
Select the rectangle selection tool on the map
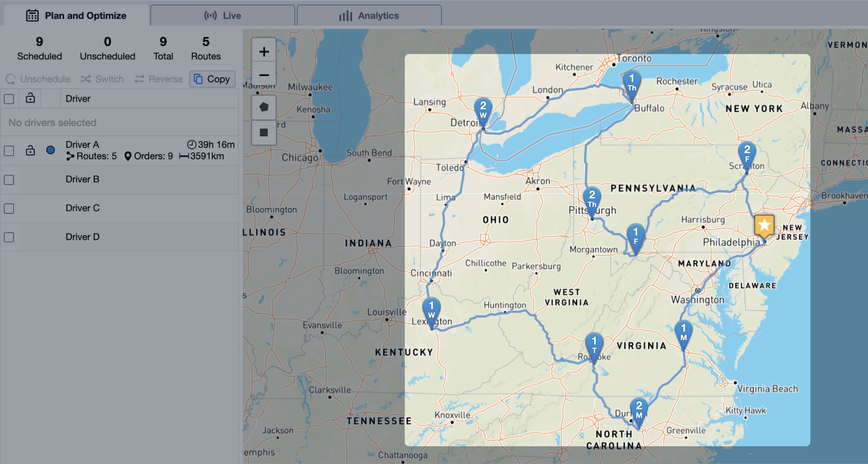[x=264, y=133]
